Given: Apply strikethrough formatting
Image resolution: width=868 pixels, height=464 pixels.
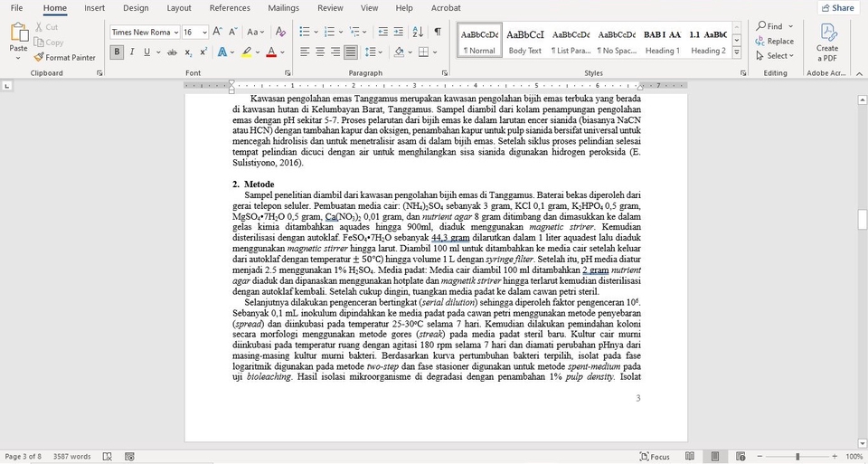Looking at the screenshot, I should [172, 52].
